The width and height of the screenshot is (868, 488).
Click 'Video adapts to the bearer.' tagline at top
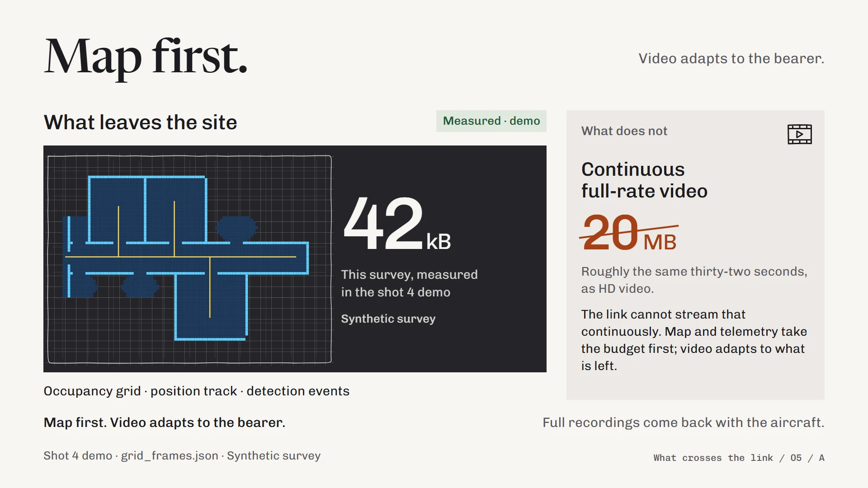click(731, 58)
